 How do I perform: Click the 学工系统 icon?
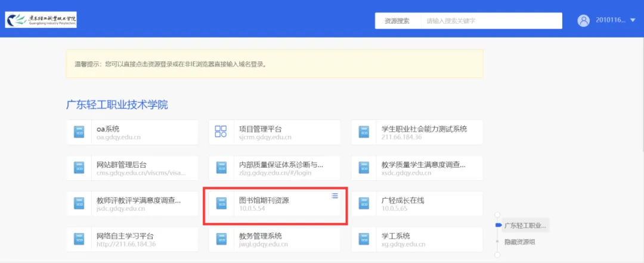pyautogui.click(x=364, y=239)
